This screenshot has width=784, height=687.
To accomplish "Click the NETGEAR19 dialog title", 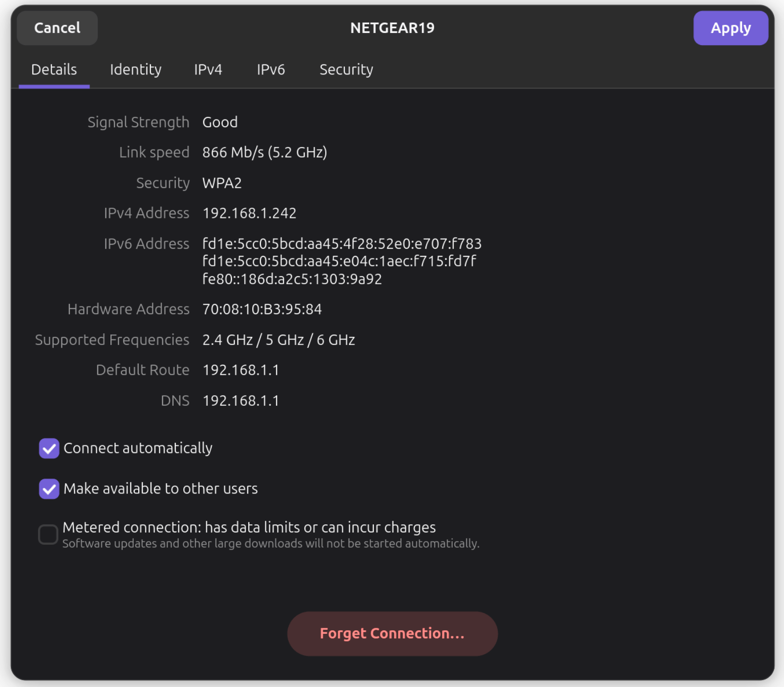I will [x=392, y=28].
